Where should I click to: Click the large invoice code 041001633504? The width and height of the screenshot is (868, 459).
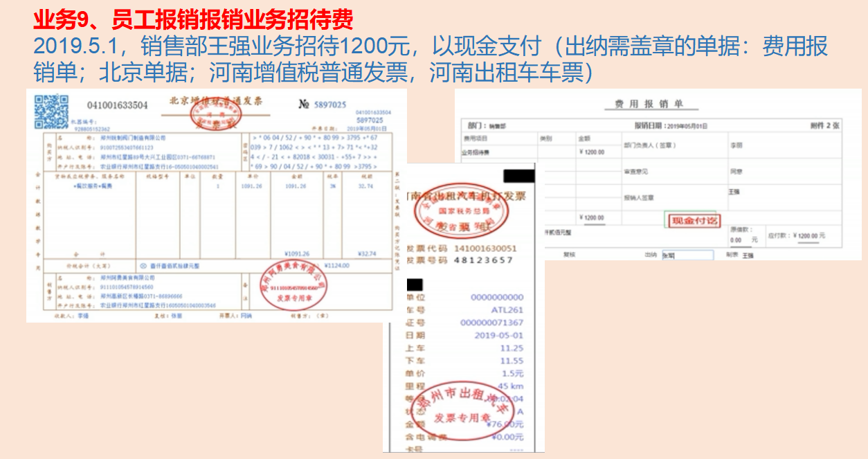click(117, 105)
